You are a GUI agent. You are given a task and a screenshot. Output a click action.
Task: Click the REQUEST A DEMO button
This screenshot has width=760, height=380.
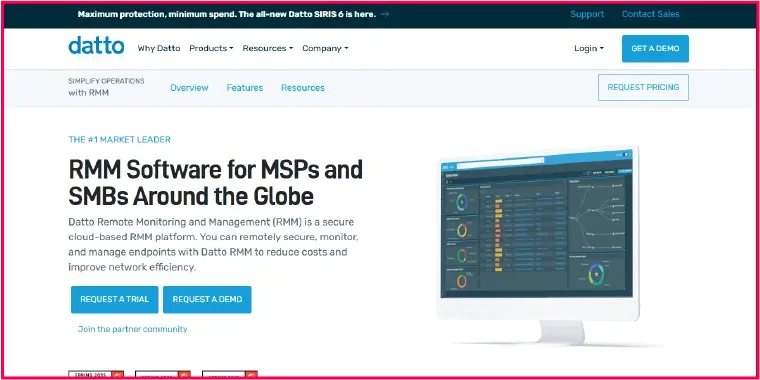tap(207, 300)
